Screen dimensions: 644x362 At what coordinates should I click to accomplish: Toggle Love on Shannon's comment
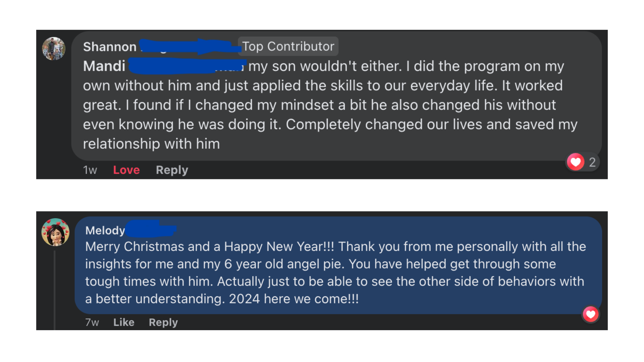(x=126, y=170)
